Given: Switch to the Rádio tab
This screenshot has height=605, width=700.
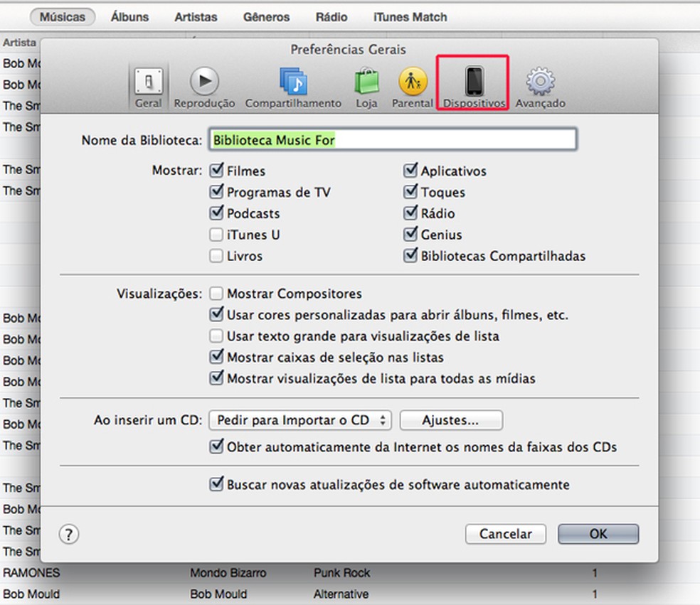Looking at the screenshot, I should click(x=332, y=17).
